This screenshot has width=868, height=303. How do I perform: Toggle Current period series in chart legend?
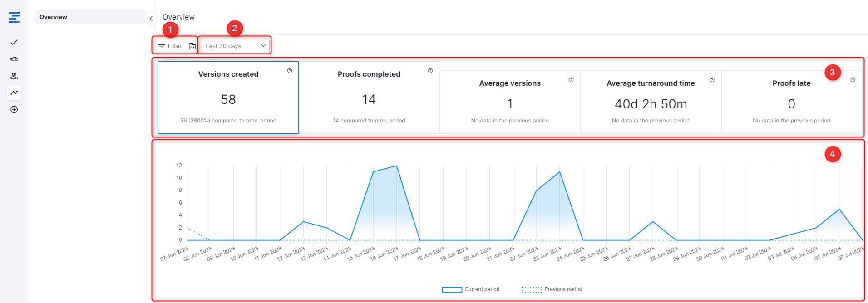[471, 289]
